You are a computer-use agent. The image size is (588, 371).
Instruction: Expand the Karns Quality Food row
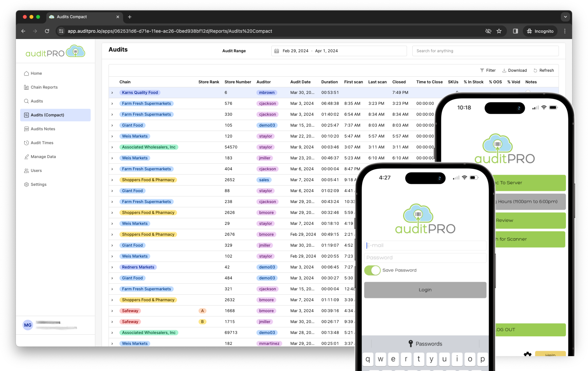113,93
